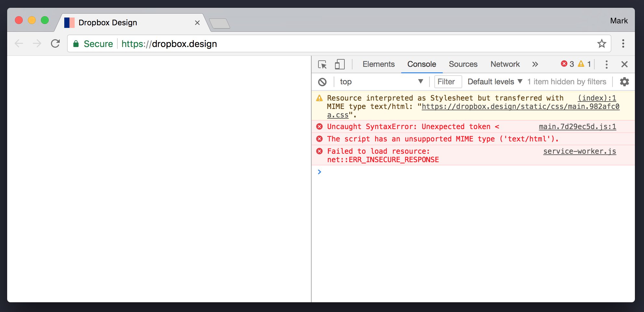
Task: Click the Secure label in address bar
Action: pos(98,44)
